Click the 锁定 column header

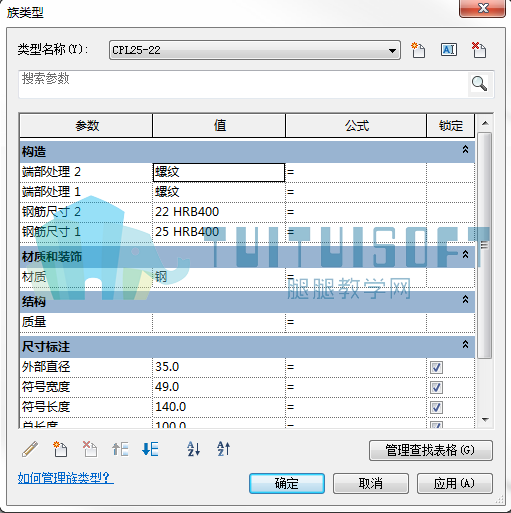(451, 126)
